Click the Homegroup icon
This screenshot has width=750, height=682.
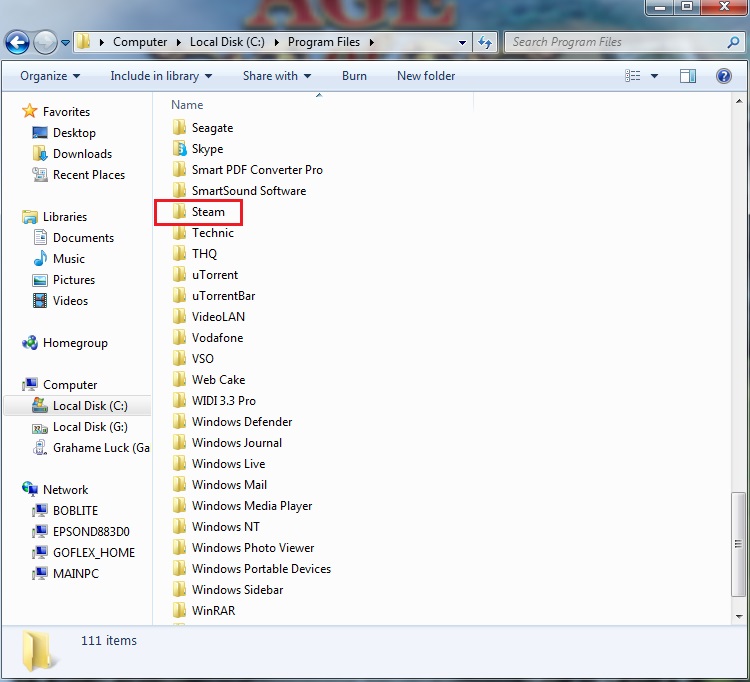pyautogui.click(x=30, y=342)
